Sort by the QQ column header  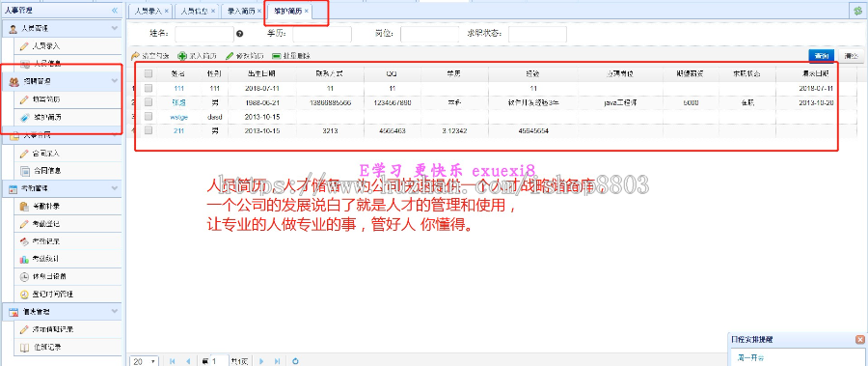(392, 73)
